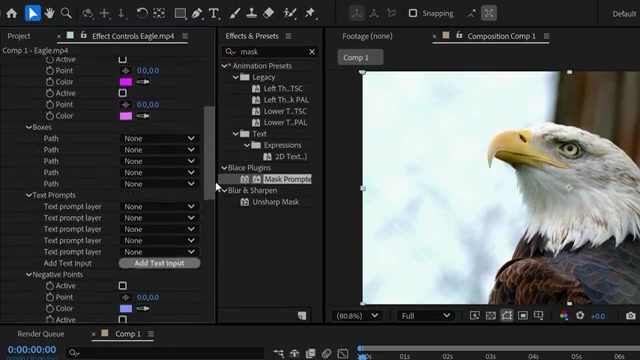Select the Pen tool
Screen dimensions: 640x360
(197, 13)
